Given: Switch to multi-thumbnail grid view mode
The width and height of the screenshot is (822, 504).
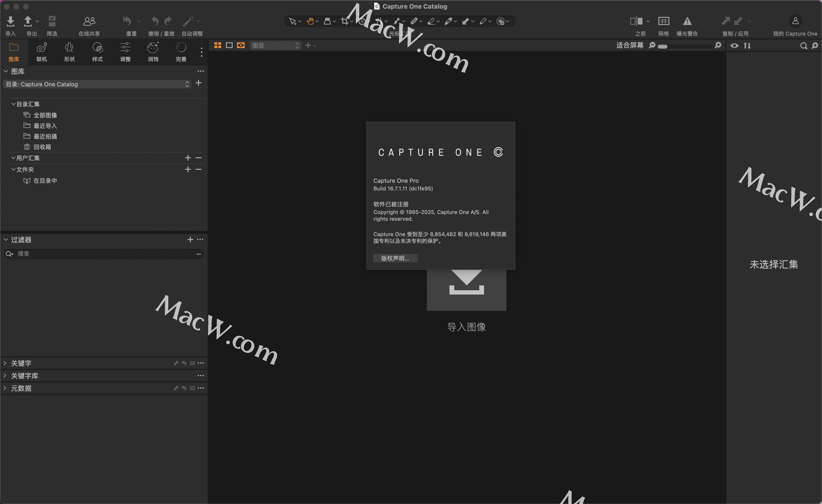Looking at the screenshot, I should 217,45.
